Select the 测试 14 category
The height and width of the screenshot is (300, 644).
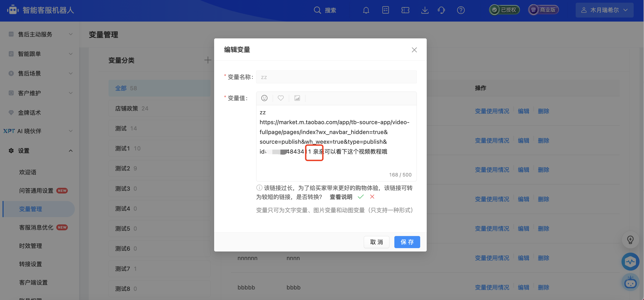(160, 128)
